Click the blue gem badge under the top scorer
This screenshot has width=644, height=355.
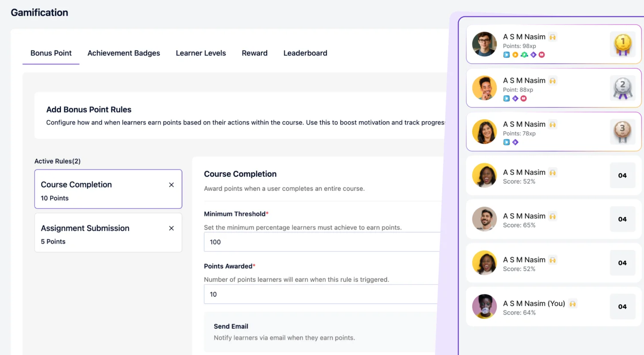coord(507,55)
